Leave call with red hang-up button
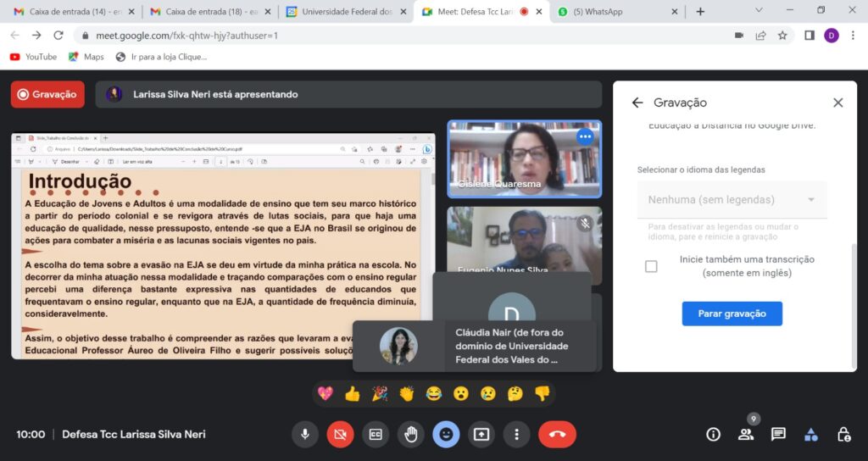The height and width of the screenshot is (461, 868). coord(557,435)
